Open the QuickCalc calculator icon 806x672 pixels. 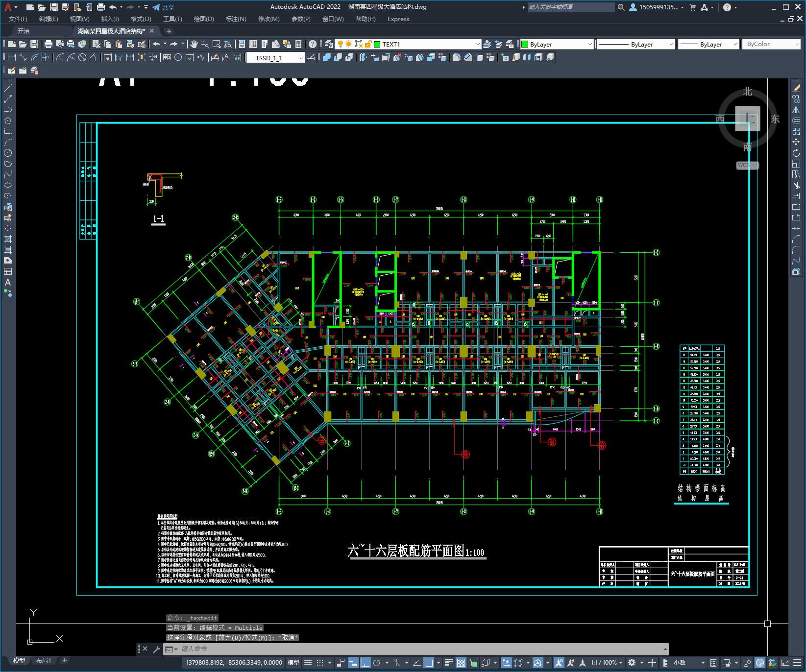pos(298,44)
